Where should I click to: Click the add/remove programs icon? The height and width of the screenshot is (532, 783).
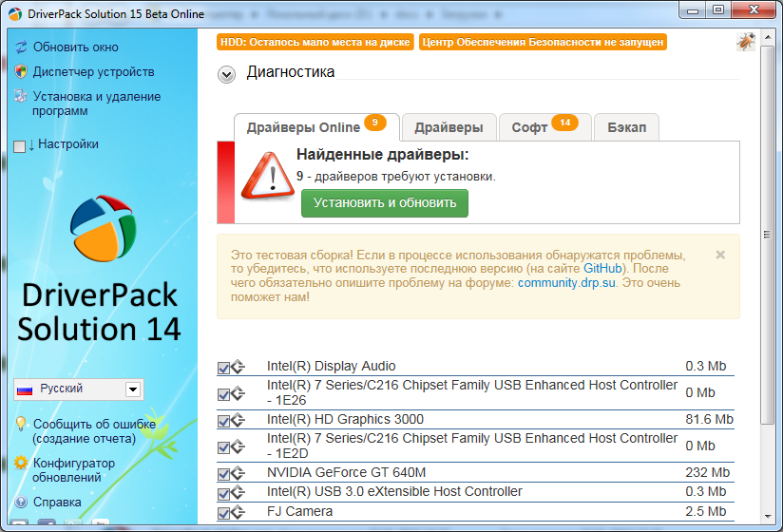click(x=21, y=96)
